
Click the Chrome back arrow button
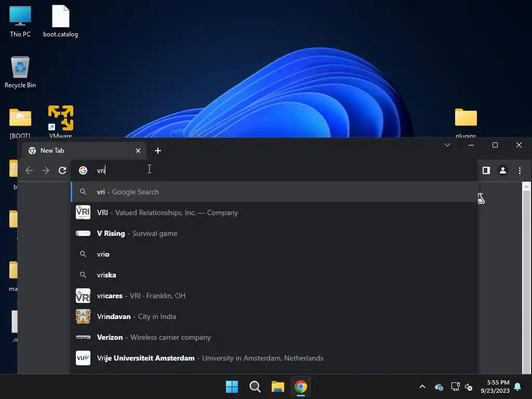(29, 170)
